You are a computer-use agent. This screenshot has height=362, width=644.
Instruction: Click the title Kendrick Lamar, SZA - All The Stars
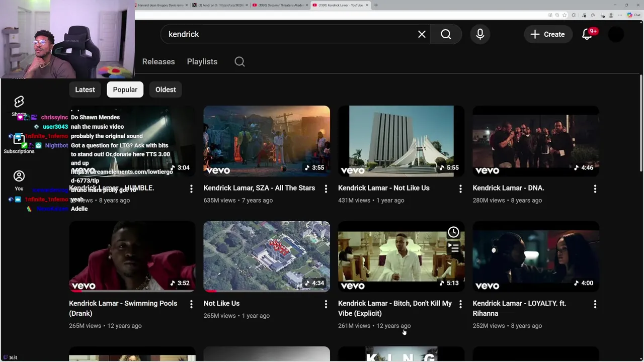[259, 188]
